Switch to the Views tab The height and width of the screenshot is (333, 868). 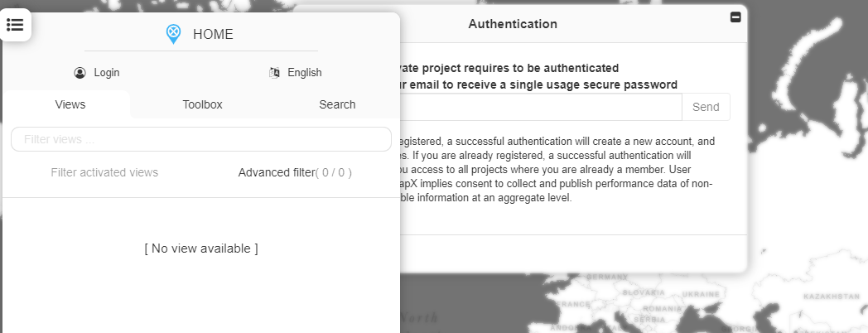coord(70,104)
